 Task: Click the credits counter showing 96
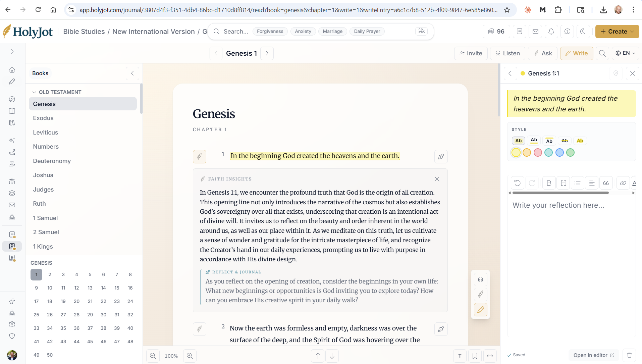(496, 32)
